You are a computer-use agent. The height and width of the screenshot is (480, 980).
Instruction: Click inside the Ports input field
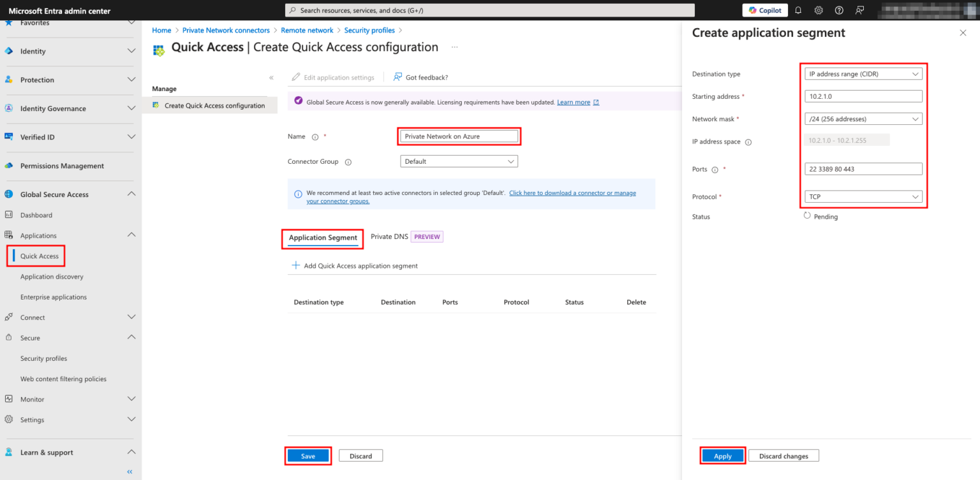click(x=863, y=168)
